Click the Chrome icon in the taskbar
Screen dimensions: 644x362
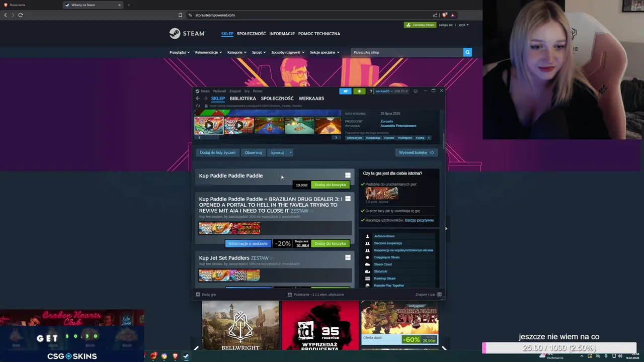point(164,356)
